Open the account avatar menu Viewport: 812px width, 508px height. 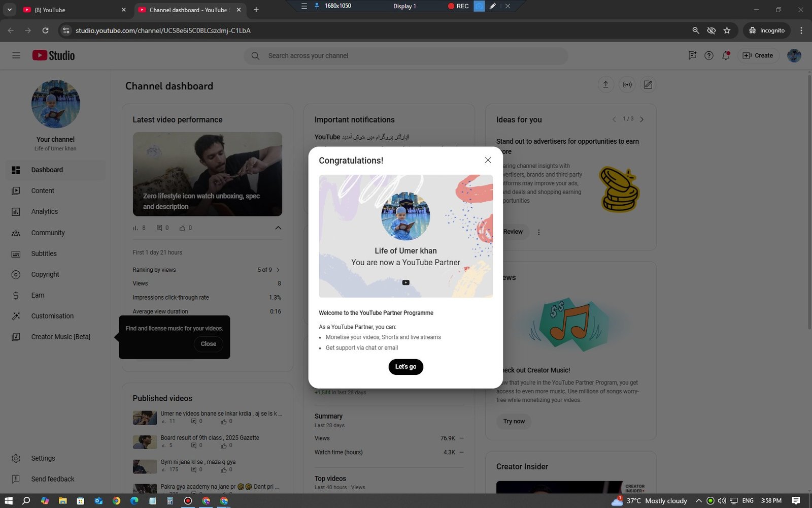pos(794,55)
